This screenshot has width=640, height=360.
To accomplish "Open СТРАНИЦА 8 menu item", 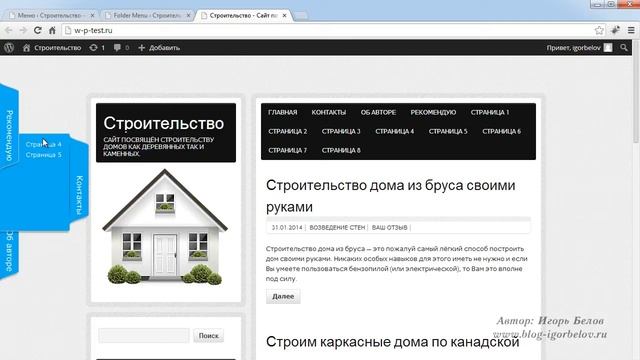I will 341,150.
